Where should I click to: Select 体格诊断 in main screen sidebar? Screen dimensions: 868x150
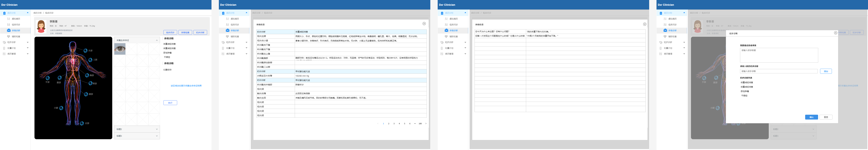coord(16,30)
